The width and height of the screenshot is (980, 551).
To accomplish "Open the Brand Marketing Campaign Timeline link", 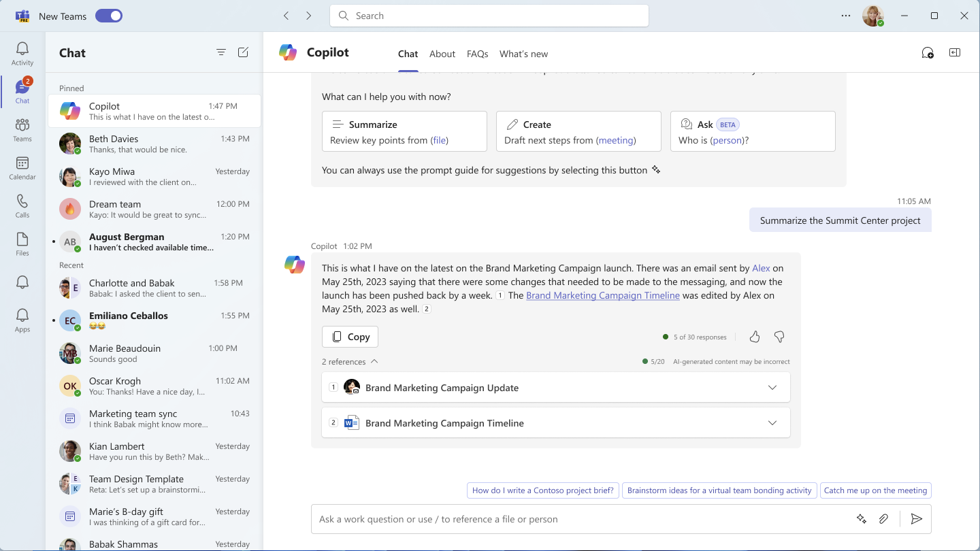I will click(602, 295).
